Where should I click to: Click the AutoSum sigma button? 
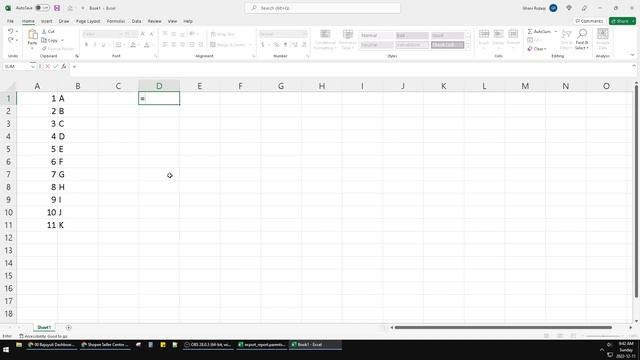539,31
